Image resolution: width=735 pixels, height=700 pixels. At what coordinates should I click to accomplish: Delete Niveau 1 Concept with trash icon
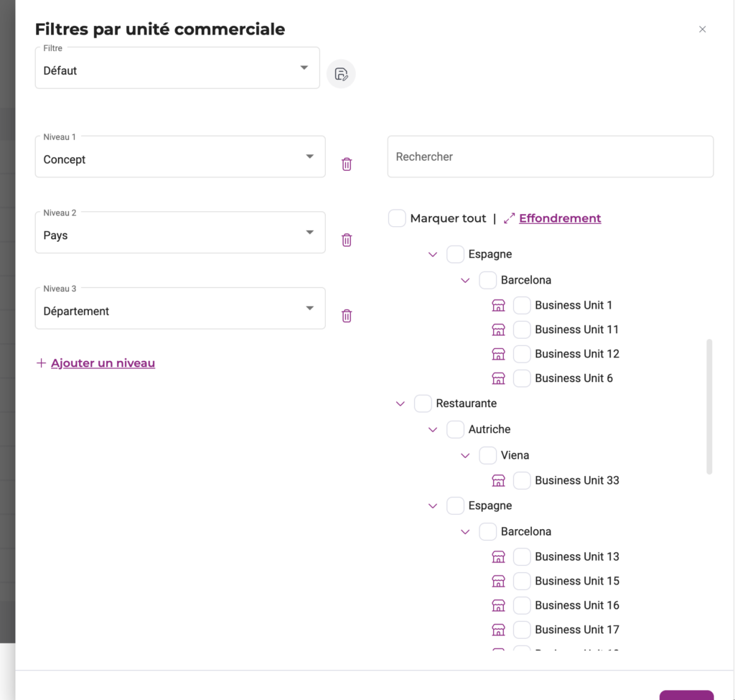pyautogui.click(x=347, y=164)
